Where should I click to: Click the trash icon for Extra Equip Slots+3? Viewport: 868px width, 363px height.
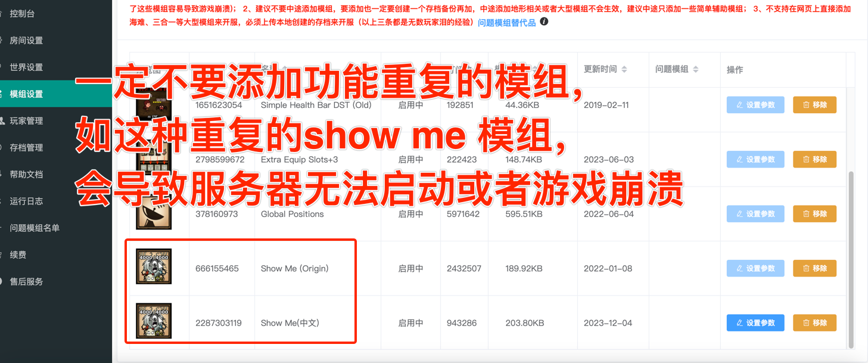pyautogui.click(x=806, y=159)
